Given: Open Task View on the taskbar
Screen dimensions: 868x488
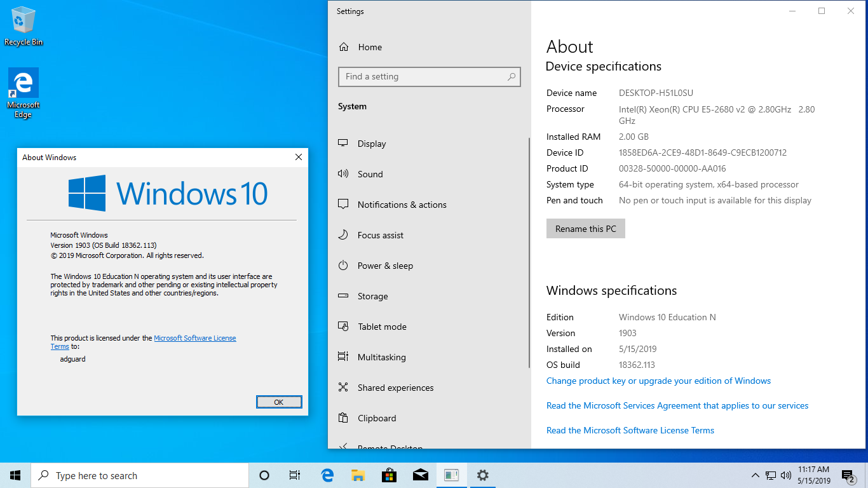Looking at the screenshot, I should [x=295, y=475].
